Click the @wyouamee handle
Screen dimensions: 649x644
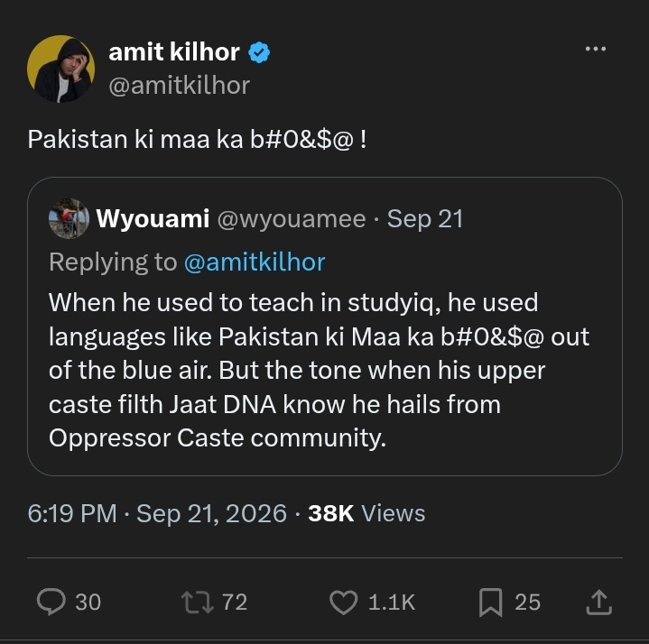click(292, 219)
